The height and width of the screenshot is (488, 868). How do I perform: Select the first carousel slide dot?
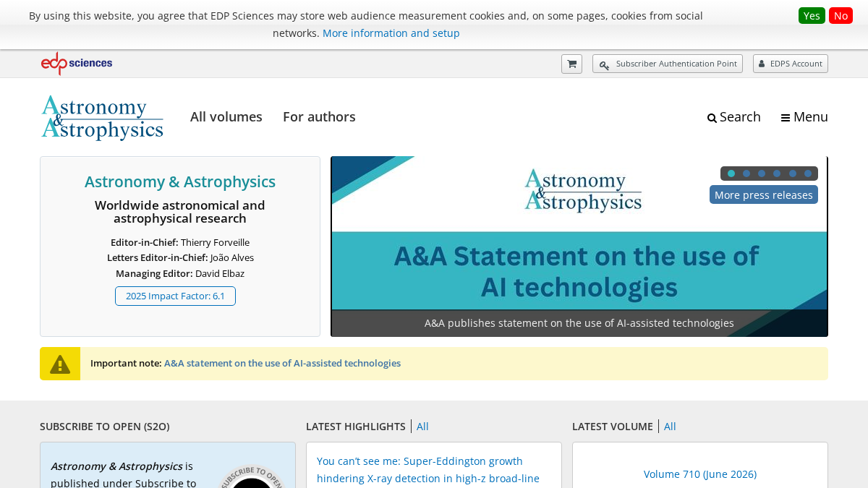pyautogui.click(x=731, y=174)
